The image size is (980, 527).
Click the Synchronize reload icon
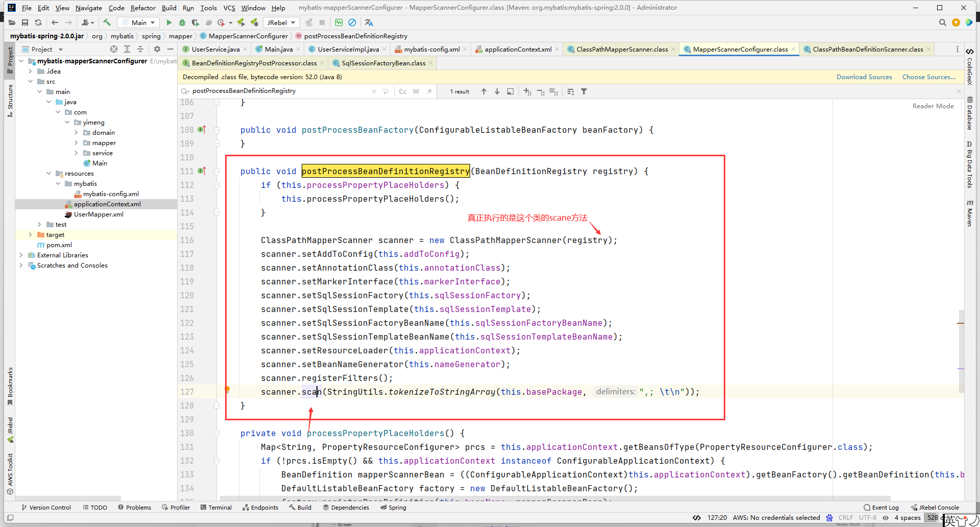click(38, 22)
